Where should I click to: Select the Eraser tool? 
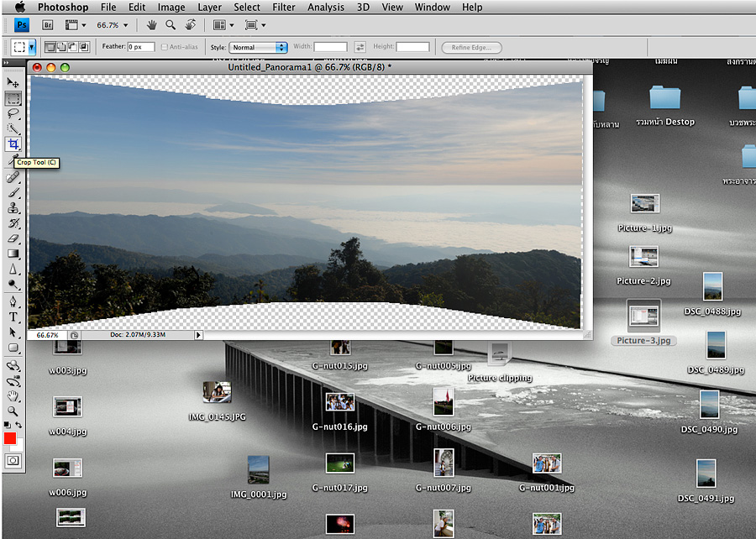point(13,238)
